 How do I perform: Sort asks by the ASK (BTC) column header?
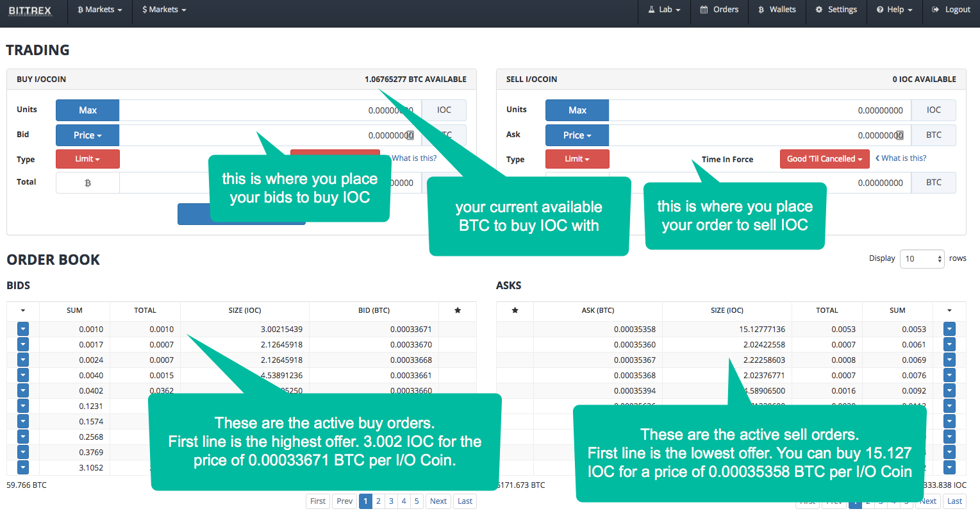(x=598, y=310)
